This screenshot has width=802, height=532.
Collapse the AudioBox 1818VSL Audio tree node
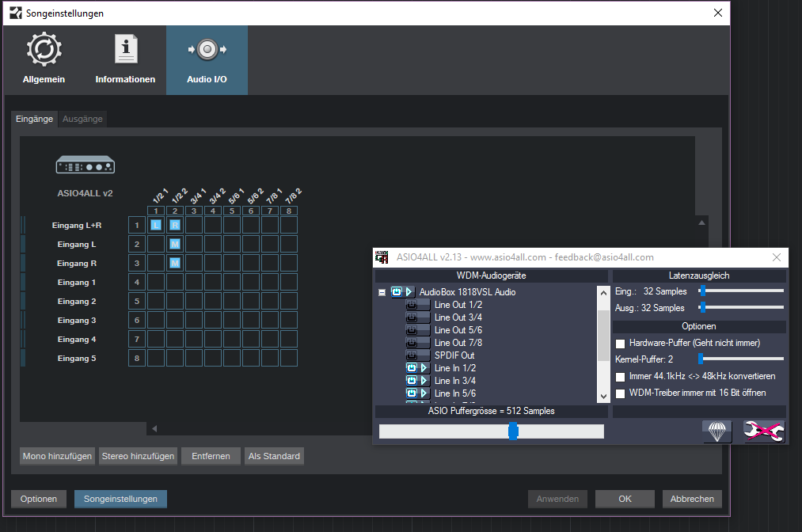[x=382, y=292]
